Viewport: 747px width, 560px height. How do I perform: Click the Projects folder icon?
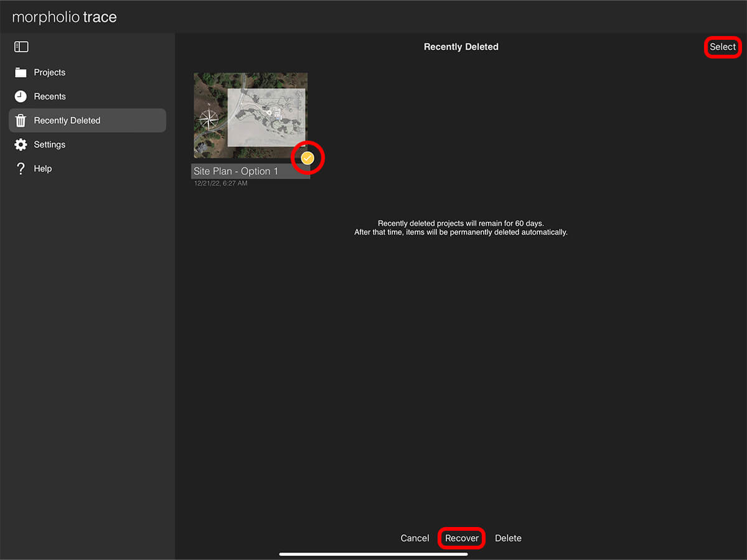pyautogui.click(x=21, y=73)
